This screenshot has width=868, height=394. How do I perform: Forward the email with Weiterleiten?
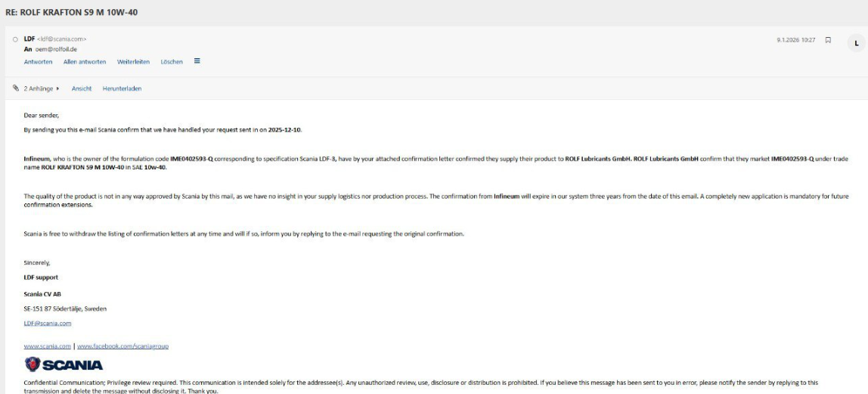(133, 62)
